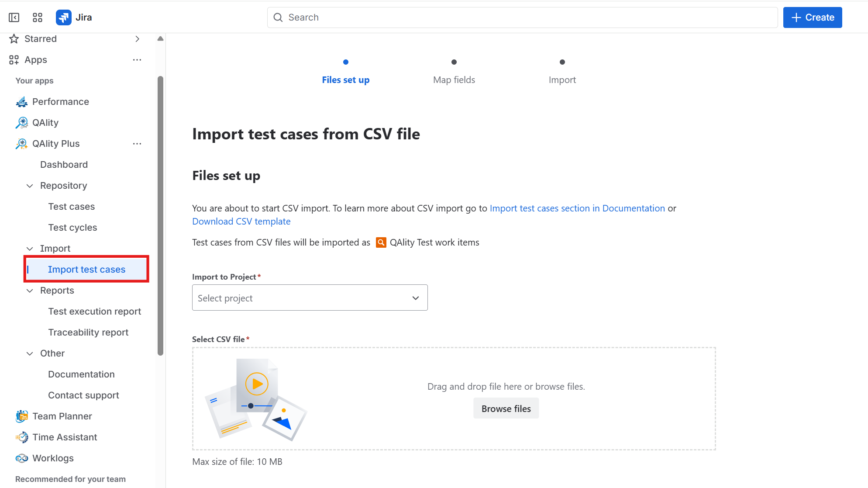Viewport: 868px width, 488px height.
Task: Open QAlity Plus more options ellipsis
Action: 137,144
